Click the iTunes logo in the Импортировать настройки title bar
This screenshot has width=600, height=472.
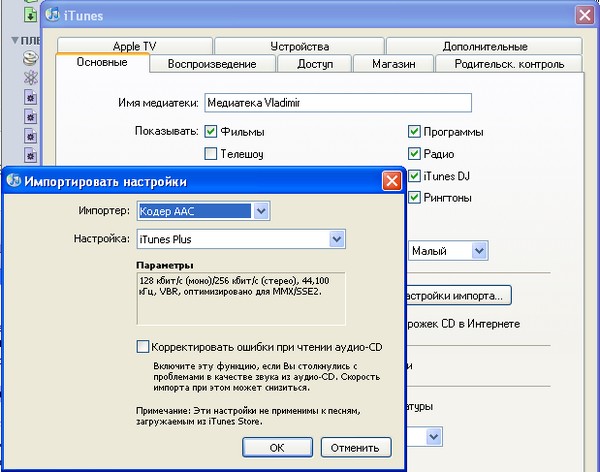pyautogui.click(x=14, y=181)
